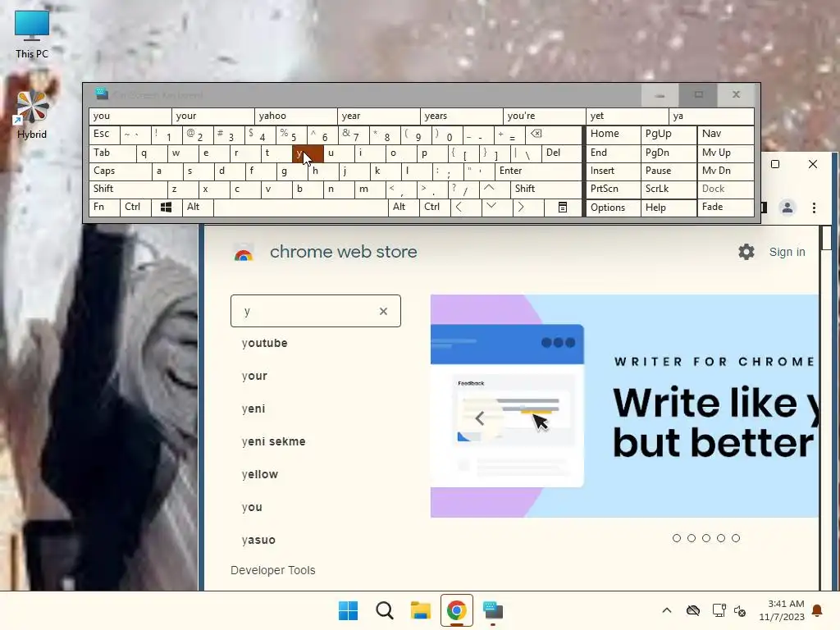Tap the backspace key on On-Screen Keyboard
This screenshot has height=630, width=840.
pyautogui.click(x=554, y=135)
